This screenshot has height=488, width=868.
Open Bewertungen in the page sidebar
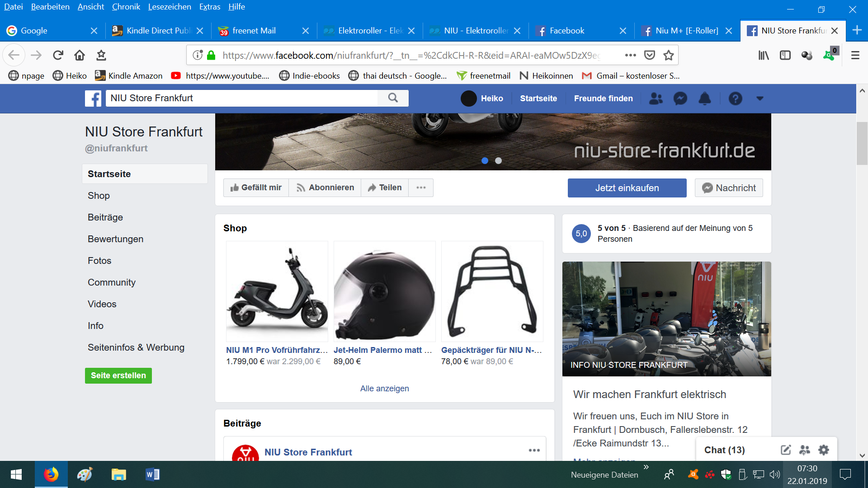[x=115, y=239]
